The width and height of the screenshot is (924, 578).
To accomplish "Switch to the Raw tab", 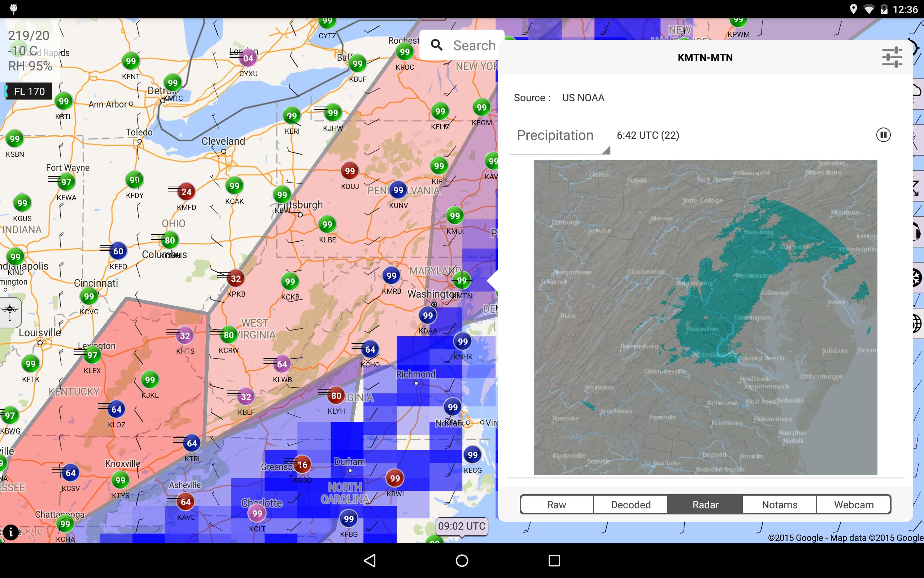I will [556, 505].
